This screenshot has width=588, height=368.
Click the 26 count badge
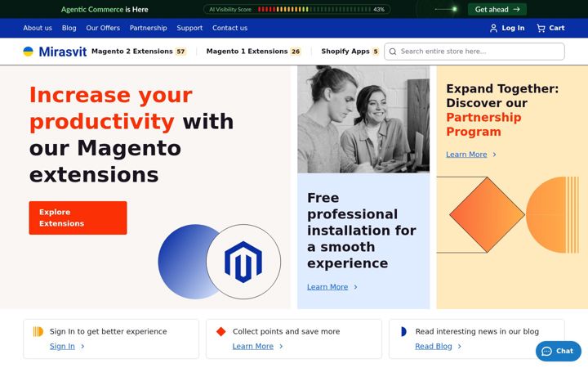pyautogui.click(x=296, y=52)
